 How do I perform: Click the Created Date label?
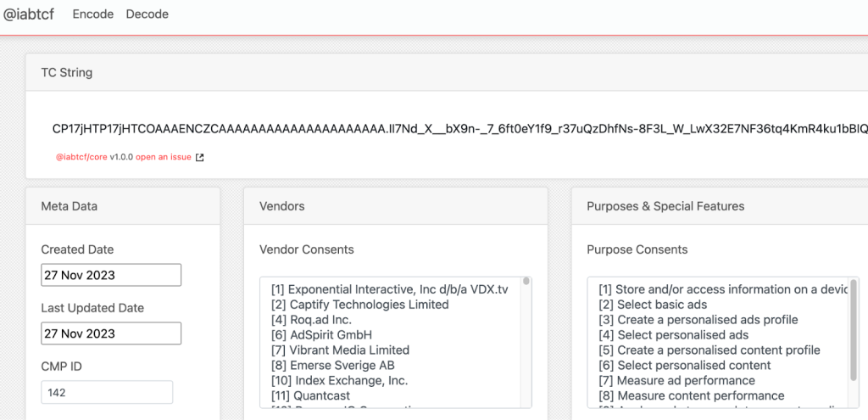coord(77,249)
